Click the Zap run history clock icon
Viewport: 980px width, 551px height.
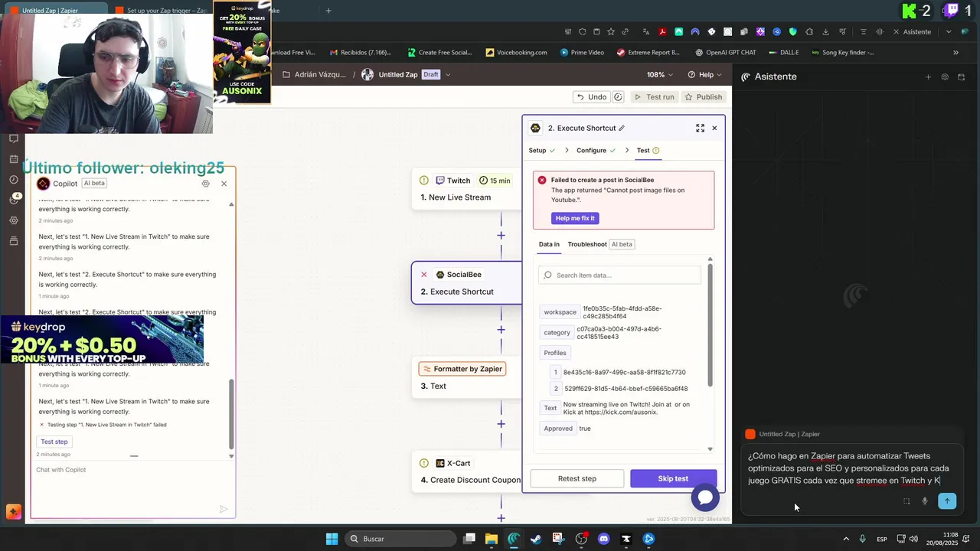(x=618, y=97)
